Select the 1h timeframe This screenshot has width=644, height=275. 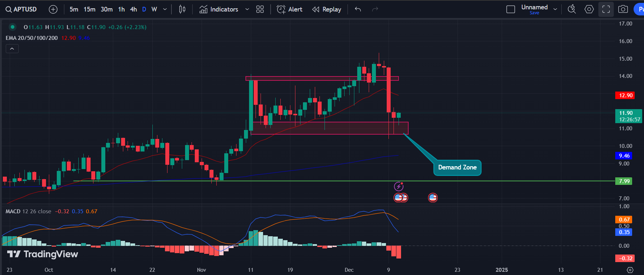pyautogui.click(x=121, y=9)
